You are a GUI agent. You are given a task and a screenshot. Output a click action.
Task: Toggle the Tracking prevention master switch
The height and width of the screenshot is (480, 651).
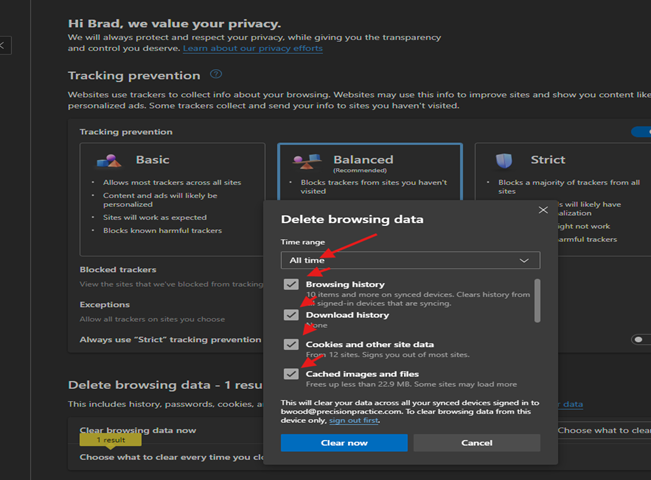coord(641,132)
